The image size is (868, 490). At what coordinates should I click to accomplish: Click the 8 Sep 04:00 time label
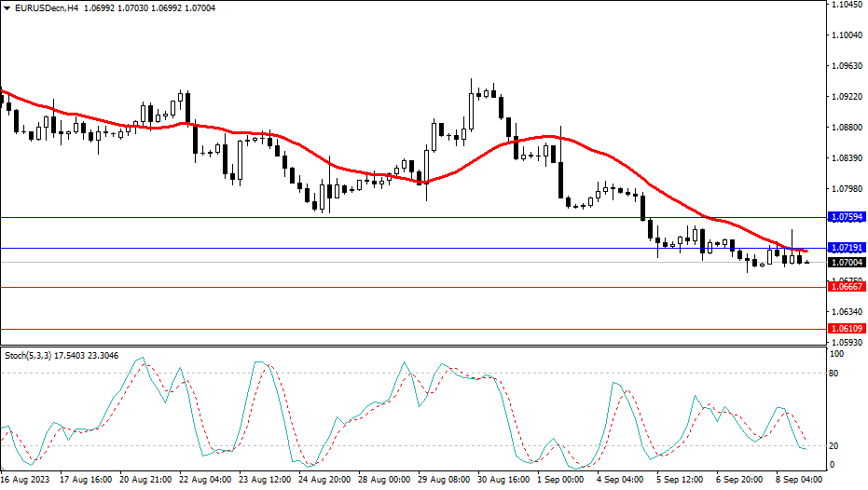tap(798, 480)
